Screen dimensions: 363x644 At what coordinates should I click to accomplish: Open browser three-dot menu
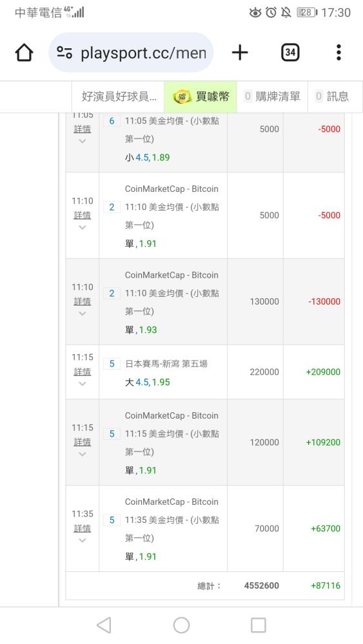pyautogui.click(x=338, y=53)
